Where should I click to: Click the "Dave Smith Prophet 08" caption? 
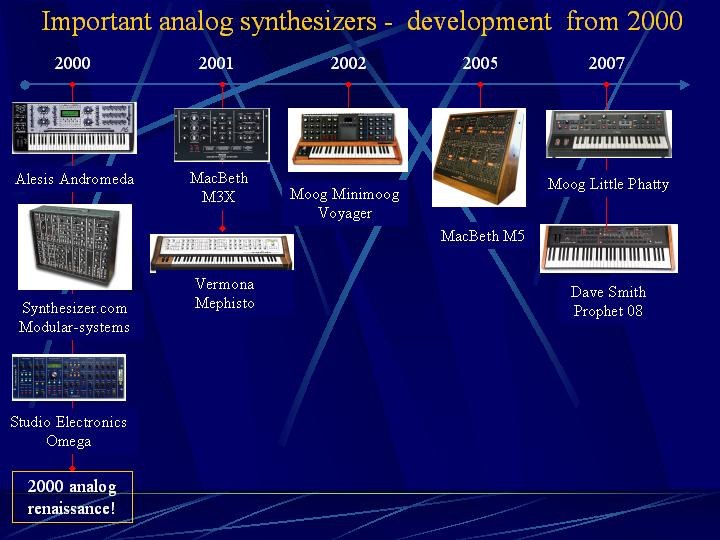(608, 301)
